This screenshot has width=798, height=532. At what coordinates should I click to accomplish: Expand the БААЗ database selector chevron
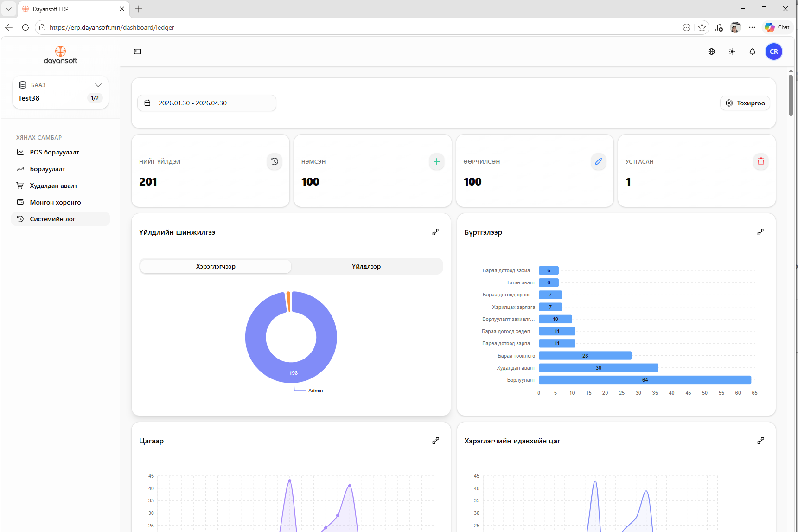[x=98, y=85]
